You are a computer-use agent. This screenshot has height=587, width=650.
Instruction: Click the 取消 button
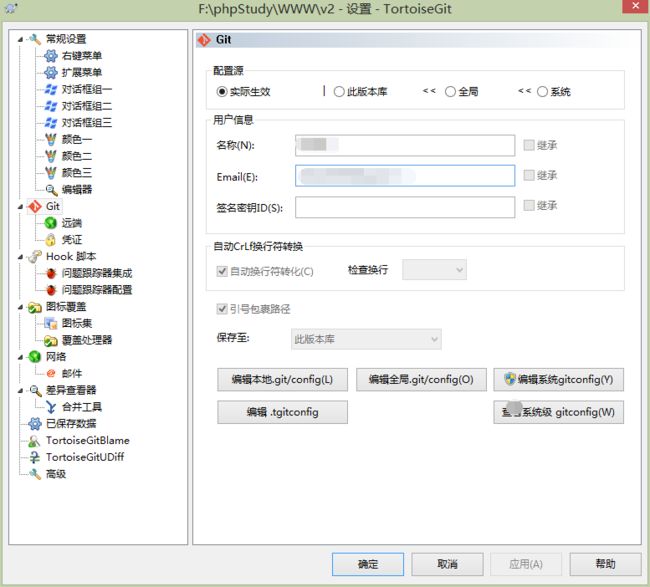(x=447, y=564)
